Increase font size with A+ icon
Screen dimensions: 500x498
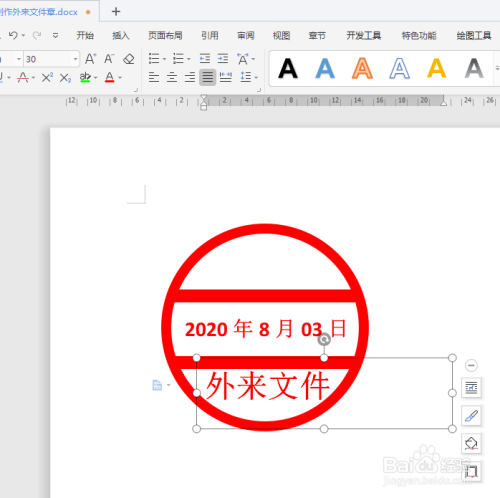tap(90, 59)
